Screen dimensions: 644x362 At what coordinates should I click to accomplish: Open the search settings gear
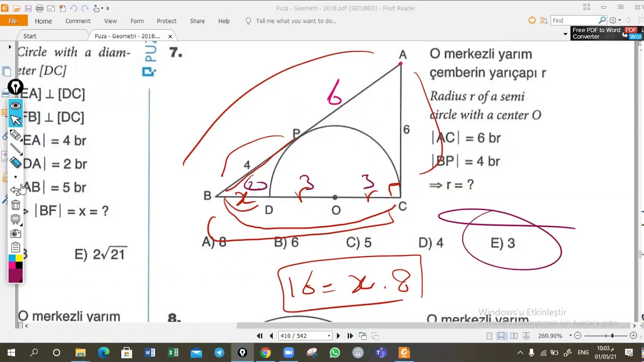(x=613, y=21)
